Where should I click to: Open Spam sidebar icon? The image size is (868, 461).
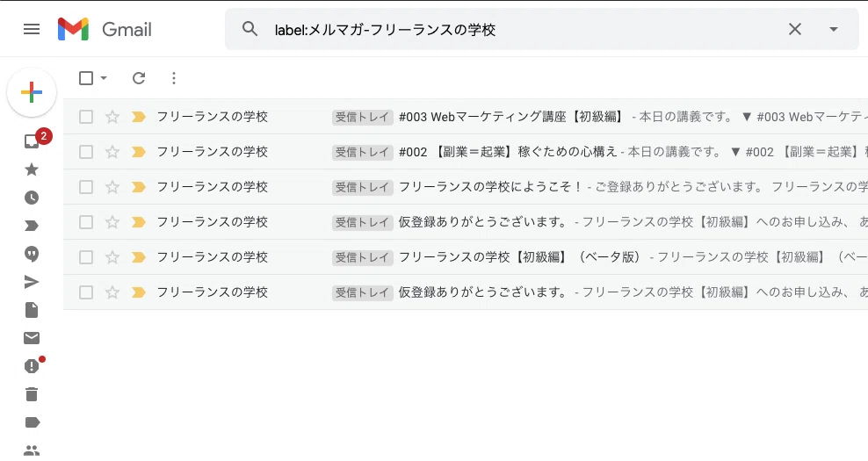point(32,366)
